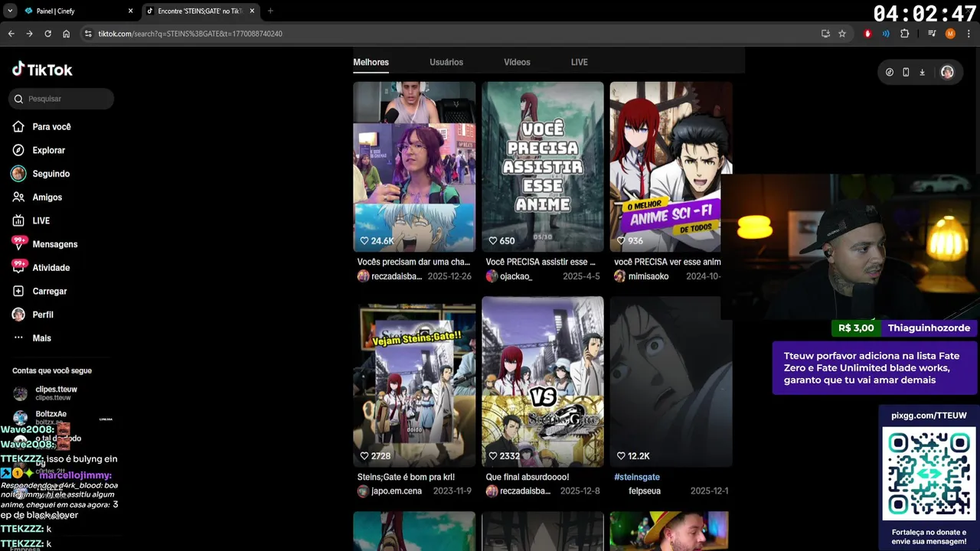Click the TikTok logo in the sidebar
980x551 pixels.
(42, 70)
